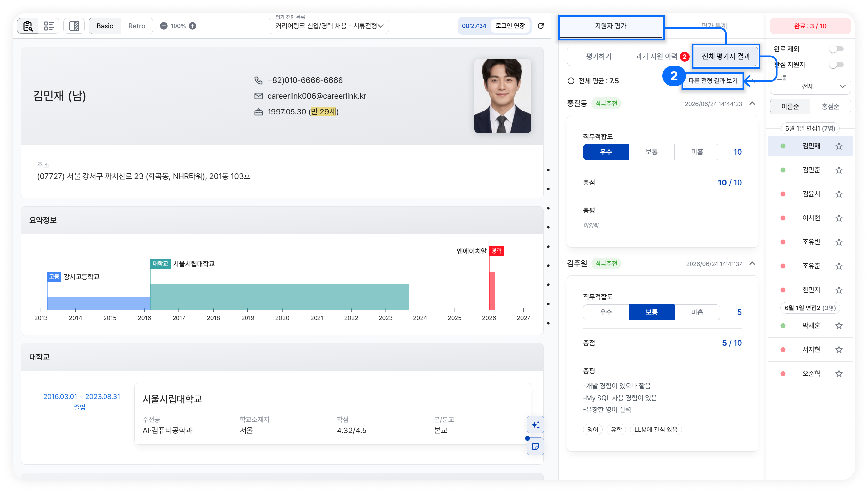
Task: Click the 영어 tag chip
Action: [x=592, y=430]
